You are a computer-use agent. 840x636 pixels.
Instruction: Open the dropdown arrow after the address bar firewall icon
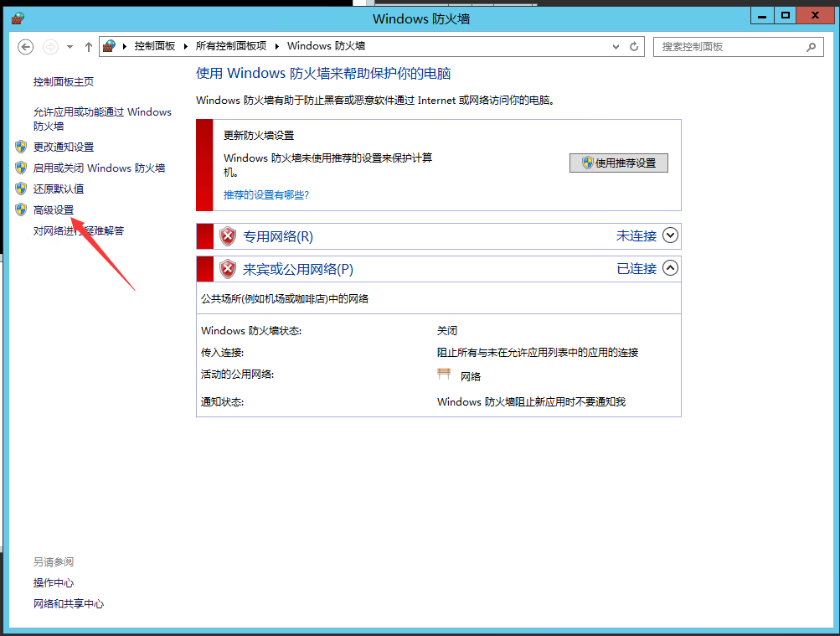[x=124, y=47]
